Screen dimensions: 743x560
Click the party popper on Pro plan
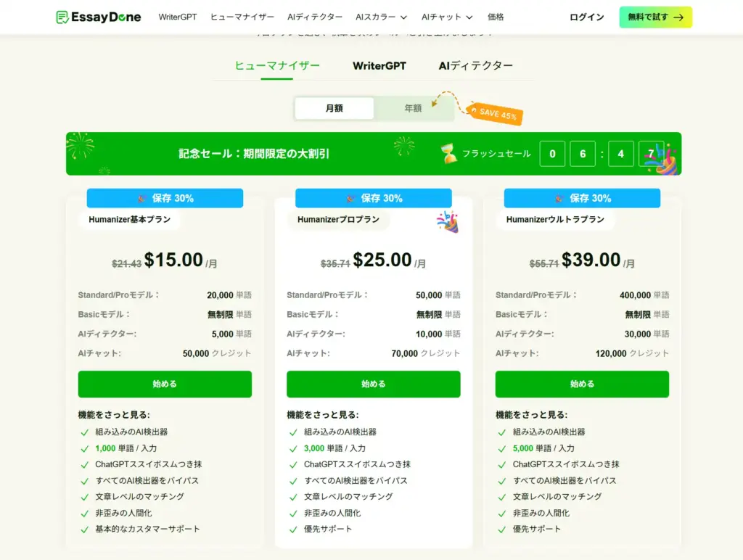447,221
